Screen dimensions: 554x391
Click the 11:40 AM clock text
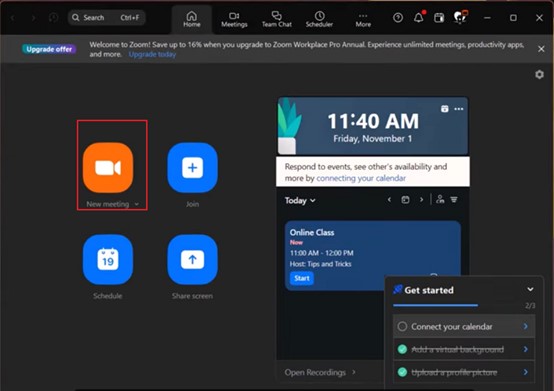pyautogui.click(x=373, y=121)
